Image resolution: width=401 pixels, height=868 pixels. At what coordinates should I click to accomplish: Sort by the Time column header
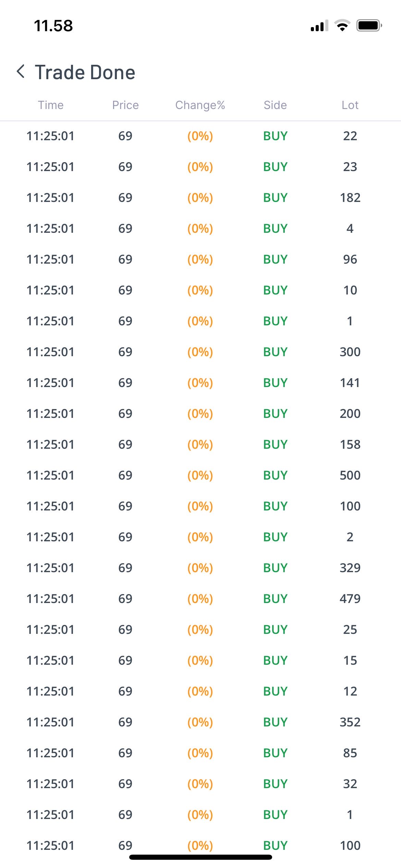[51, 105]
